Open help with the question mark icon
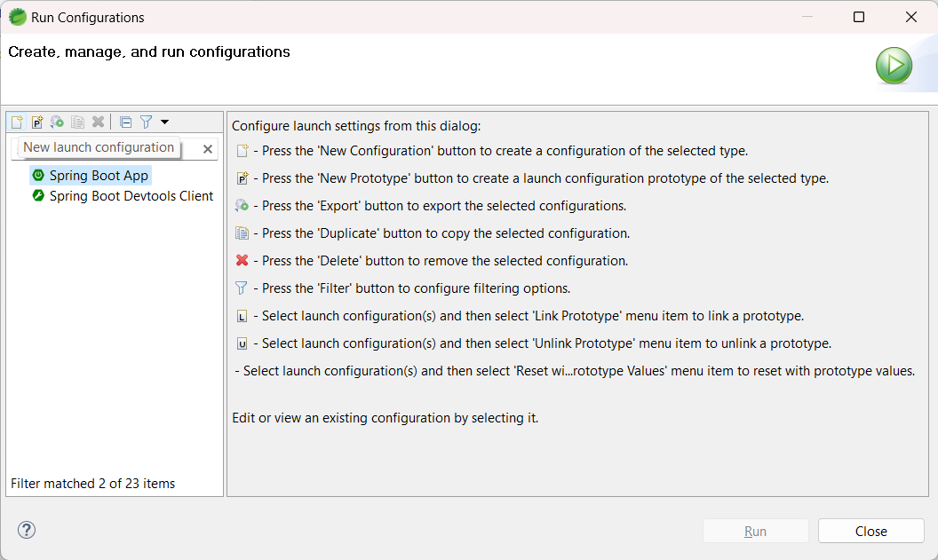 (x=27, y=531)
